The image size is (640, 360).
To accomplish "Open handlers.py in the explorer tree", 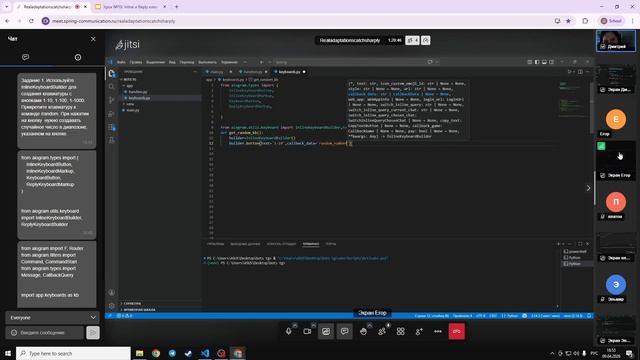I will pos(138,92).
